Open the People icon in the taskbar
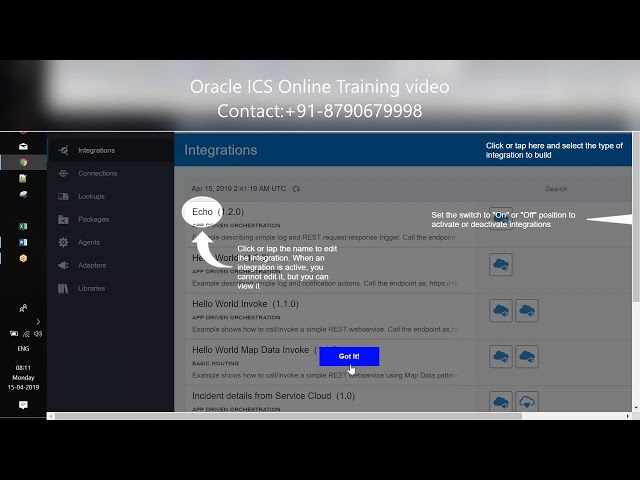640x480 pixels. (x=23, y=308)
